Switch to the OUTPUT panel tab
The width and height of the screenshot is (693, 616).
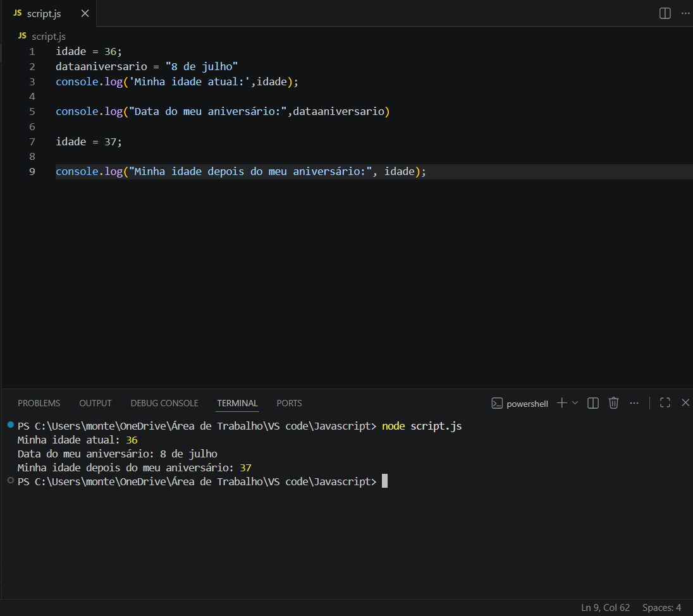pyautogui.click(x=95, y=403)
